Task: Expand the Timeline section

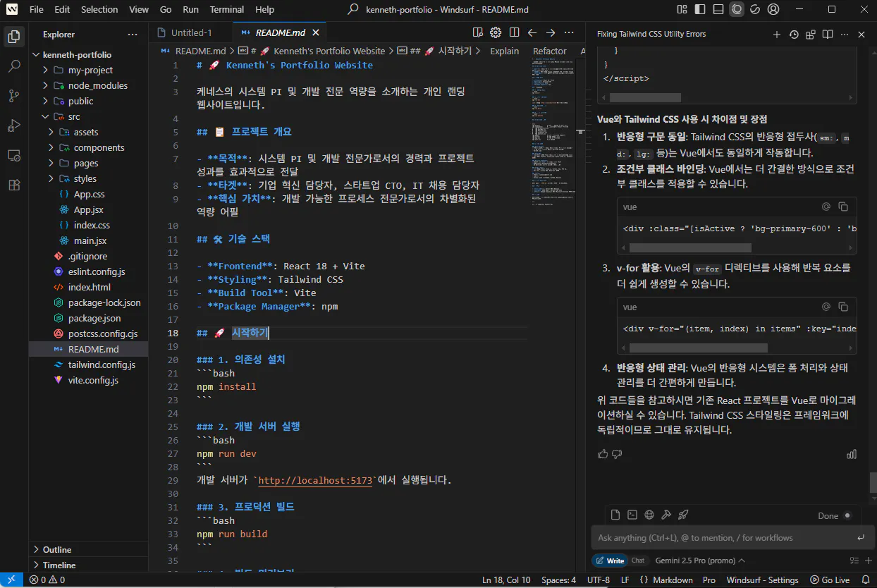Action: tap(88, 565)
